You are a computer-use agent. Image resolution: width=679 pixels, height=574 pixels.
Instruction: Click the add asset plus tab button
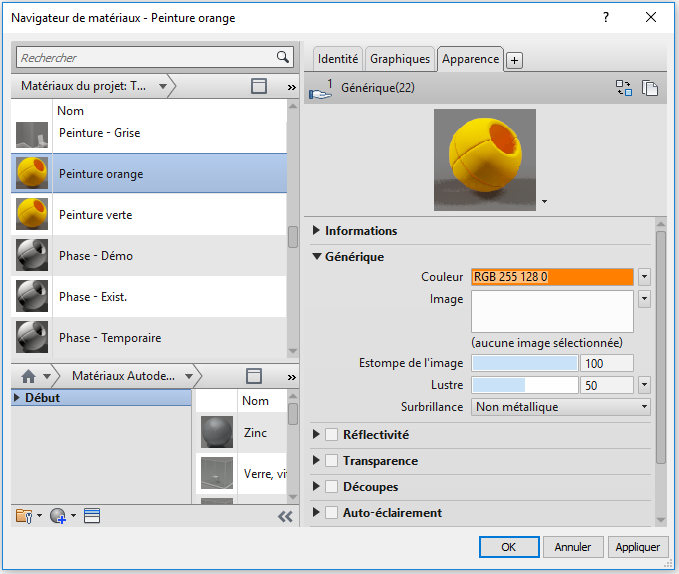coord(514,60)
